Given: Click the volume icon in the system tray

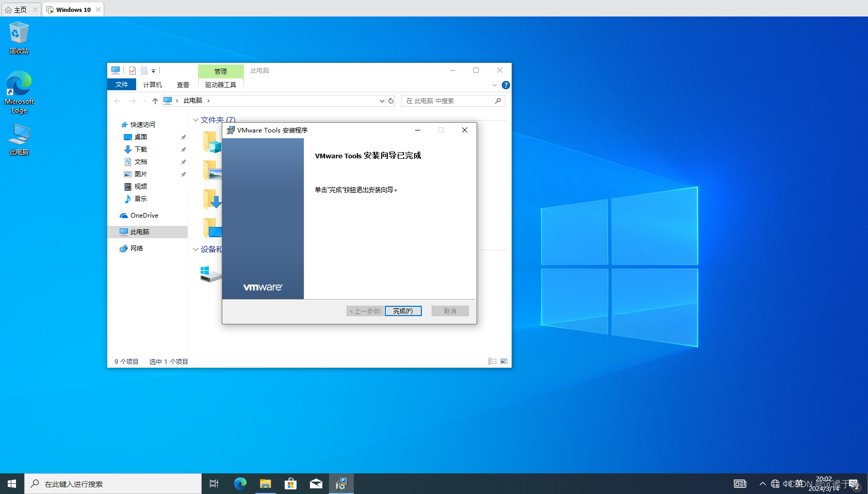Looking at the screenshot, I should 787,484.
